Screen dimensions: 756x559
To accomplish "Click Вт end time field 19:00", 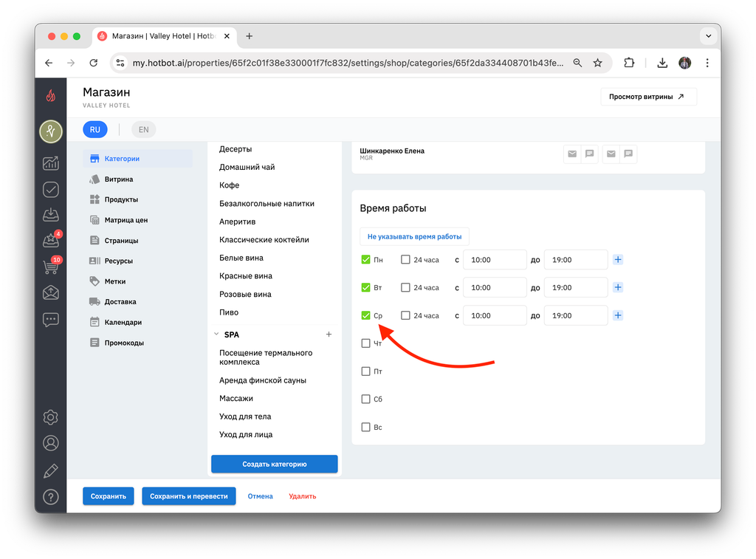I will coord(576,287).
